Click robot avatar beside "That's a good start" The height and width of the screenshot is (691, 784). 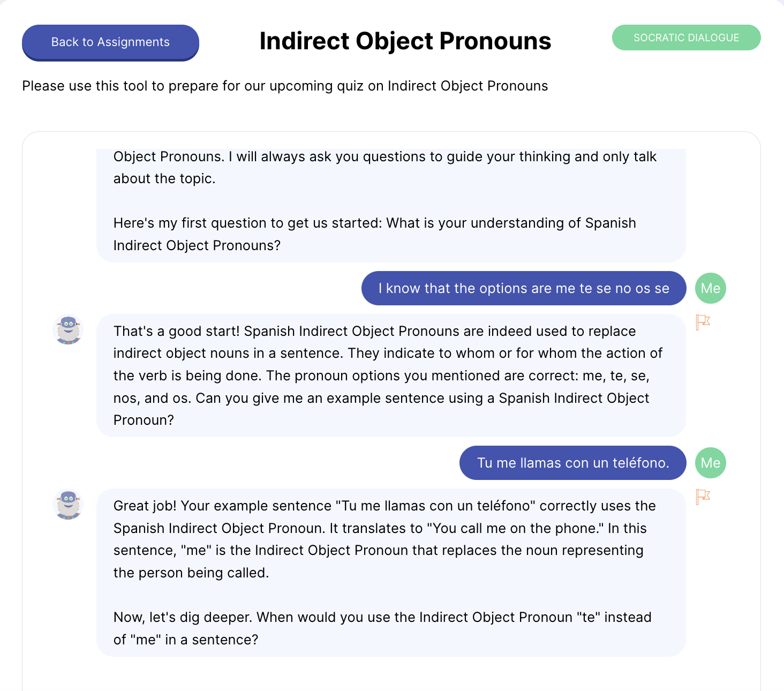click(69, 329)
